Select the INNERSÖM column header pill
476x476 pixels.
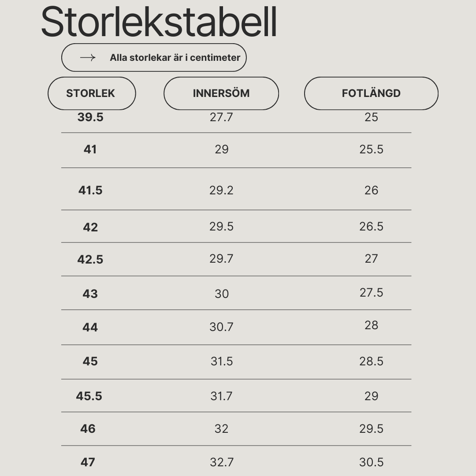coord(221,93)
